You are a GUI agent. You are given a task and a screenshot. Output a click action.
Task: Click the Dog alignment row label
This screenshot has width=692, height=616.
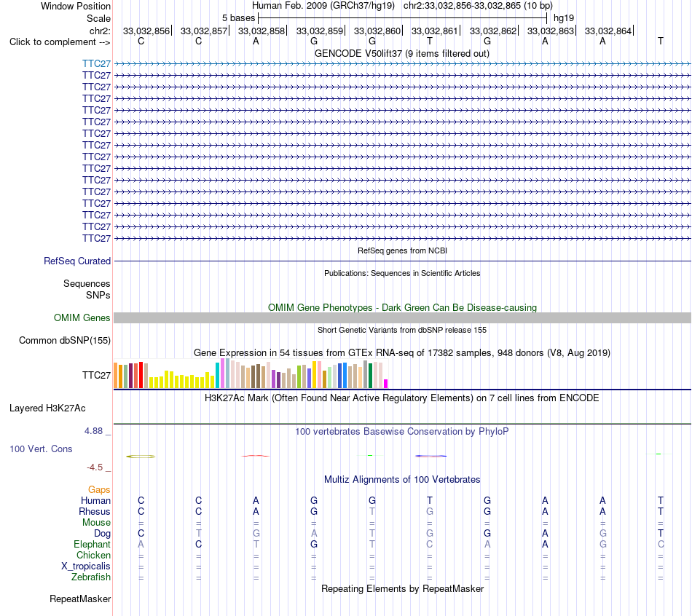click(x=102, y=534)
